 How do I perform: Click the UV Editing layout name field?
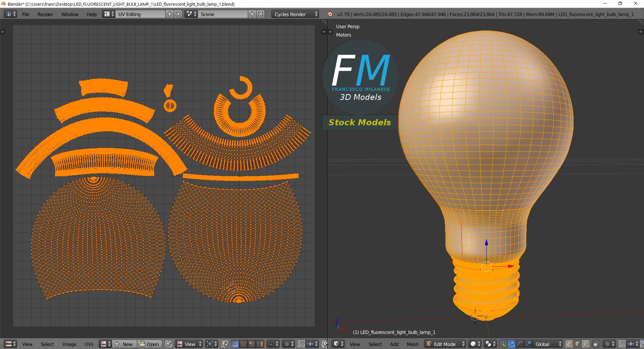coord(141,14)
